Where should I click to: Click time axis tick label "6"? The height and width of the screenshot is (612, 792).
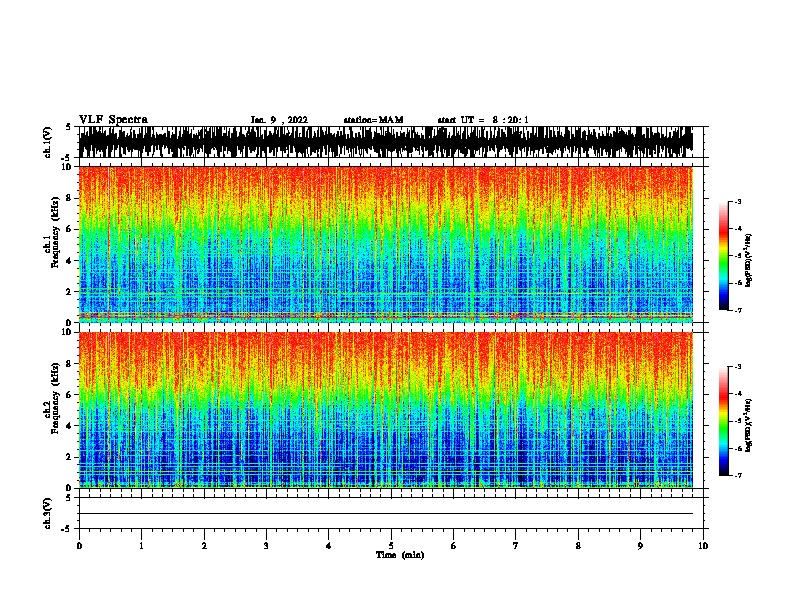[x=454, y=546]
